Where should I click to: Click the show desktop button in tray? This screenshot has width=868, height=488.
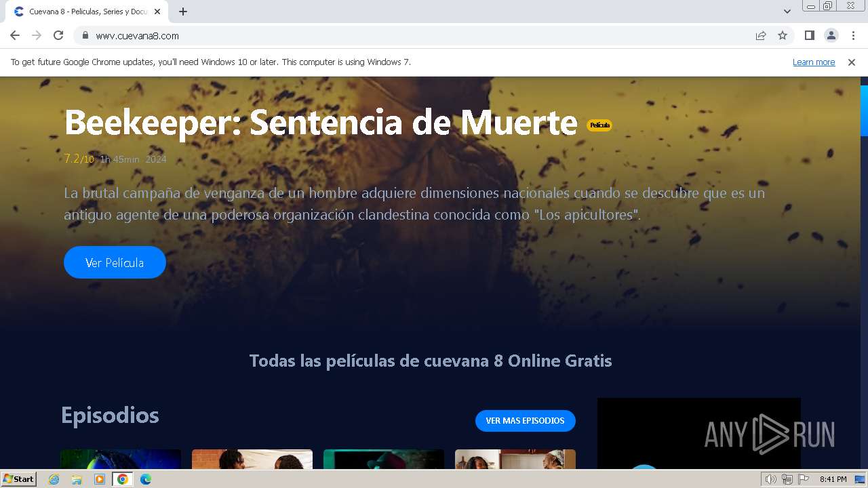click(x=861, y=479)
